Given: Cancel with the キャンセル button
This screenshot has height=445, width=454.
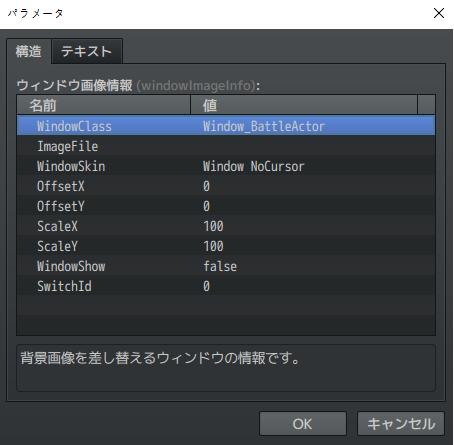Looking at the screenshot, I should click(x=401, y=424).
